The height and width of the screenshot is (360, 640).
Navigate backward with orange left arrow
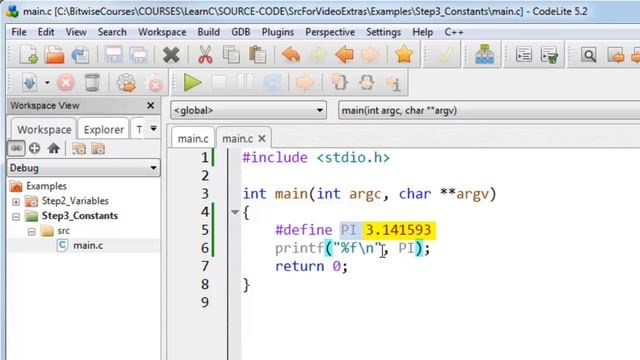[344, 55]
